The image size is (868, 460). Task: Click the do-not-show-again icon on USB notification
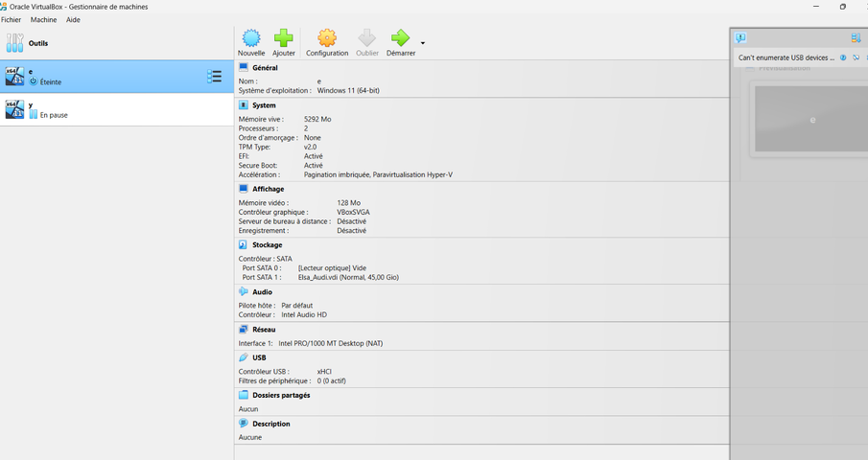click(x=856, y=57)
